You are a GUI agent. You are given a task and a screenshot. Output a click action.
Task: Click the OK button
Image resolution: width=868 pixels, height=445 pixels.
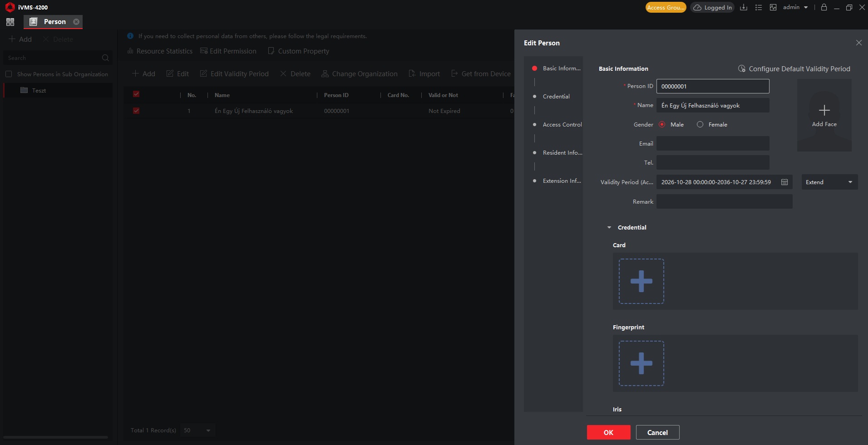[x=608, y=432]
